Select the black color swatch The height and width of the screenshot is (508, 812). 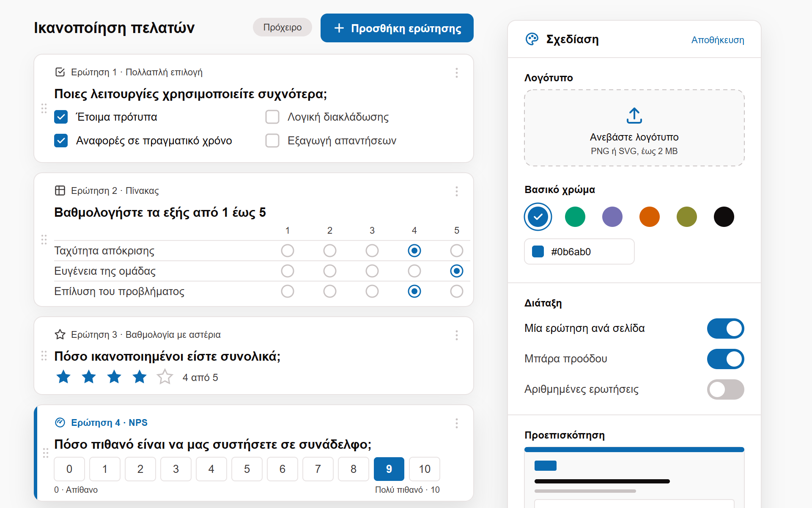[724, 217]
